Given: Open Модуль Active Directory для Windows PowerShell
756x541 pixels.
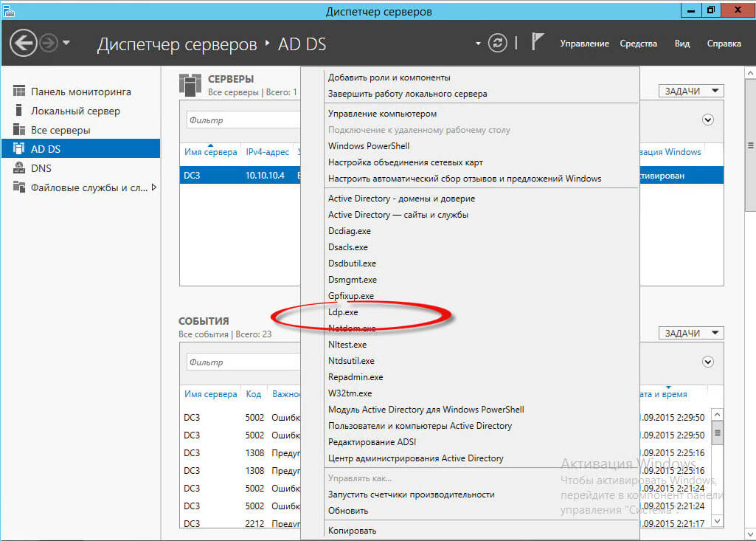Looking at the screenshot, I should tap(426, 410).
